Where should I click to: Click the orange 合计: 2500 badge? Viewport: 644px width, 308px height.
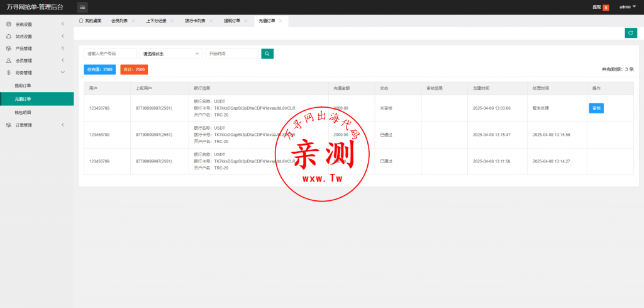(134, 70)
